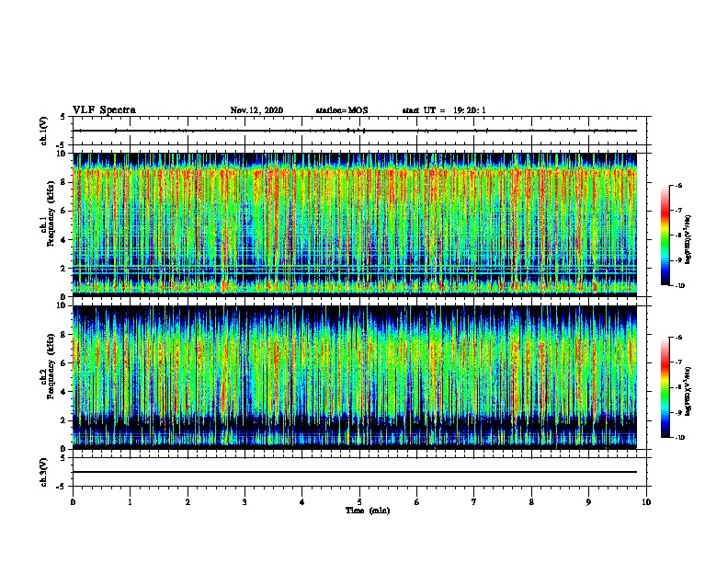Click the date text "Nov.12, 2020"
Image resolution: width=728 pixels, height=563 pixels.
pos(256,110)
